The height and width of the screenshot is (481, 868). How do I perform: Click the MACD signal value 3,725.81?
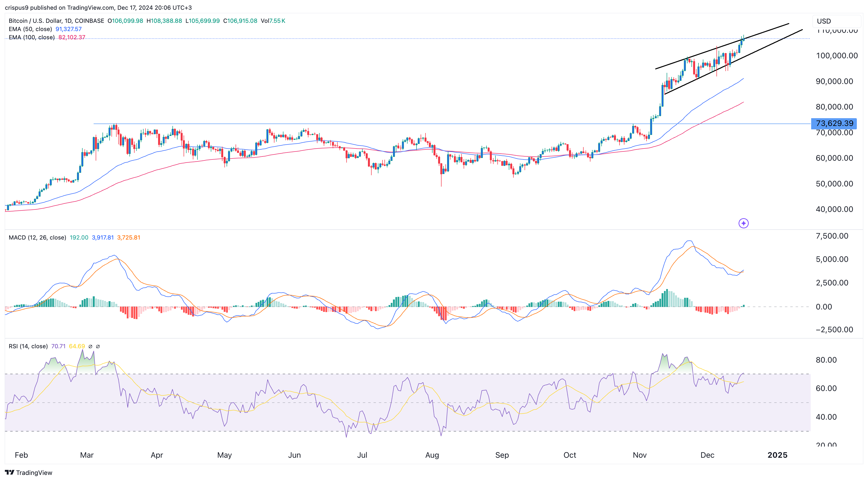(x=128, y=238)
